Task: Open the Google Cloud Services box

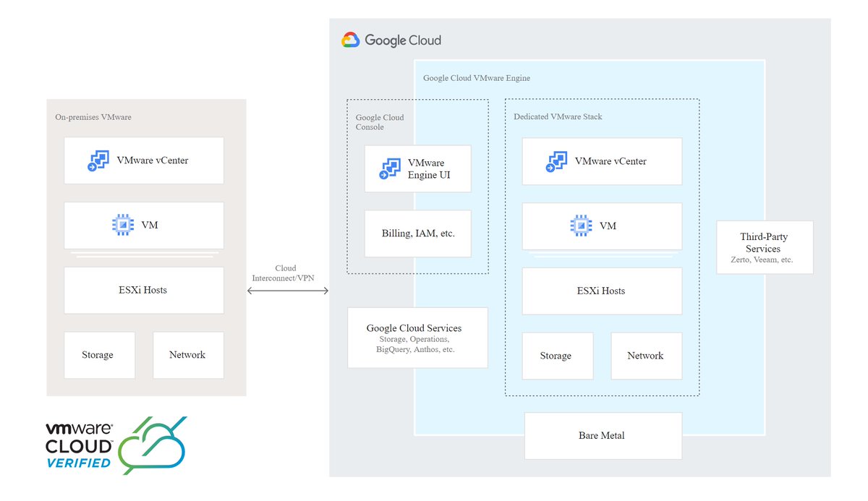Action: coord(418,337)
